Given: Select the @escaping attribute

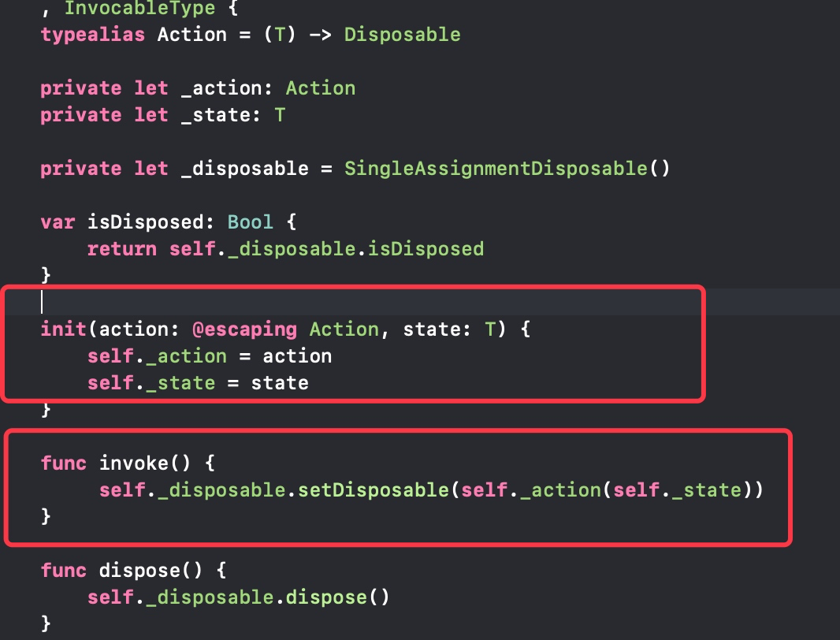Looking at the screenshot, I should 244,329.
